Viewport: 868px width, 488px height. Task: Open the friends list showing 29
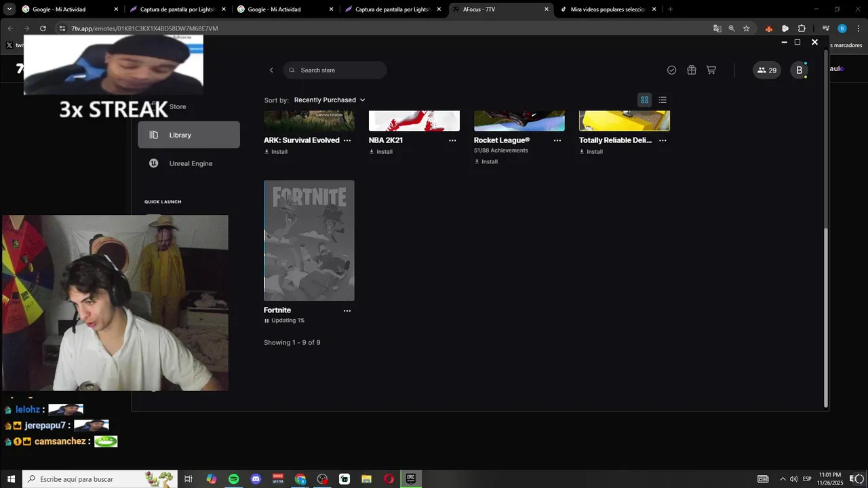pos(767,70)
